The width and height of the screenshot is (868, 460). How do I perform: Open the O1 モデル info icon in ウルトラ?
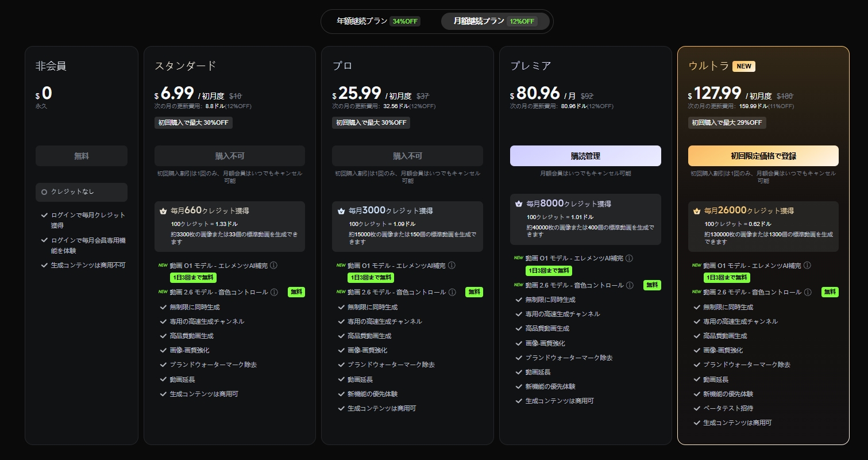pos(808,266)
